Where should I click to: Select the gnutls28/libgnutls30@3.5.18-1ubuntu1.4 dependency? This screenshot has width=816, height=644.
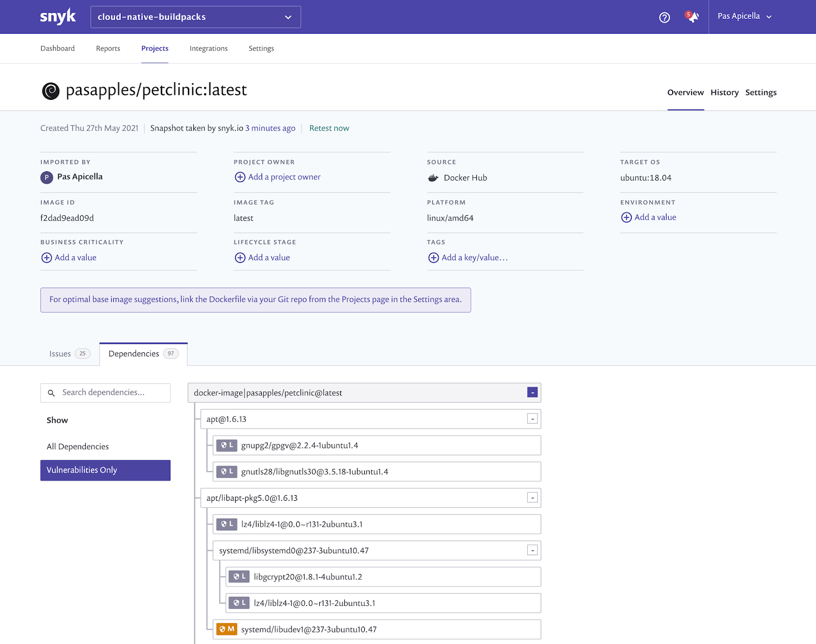[377, 472]
